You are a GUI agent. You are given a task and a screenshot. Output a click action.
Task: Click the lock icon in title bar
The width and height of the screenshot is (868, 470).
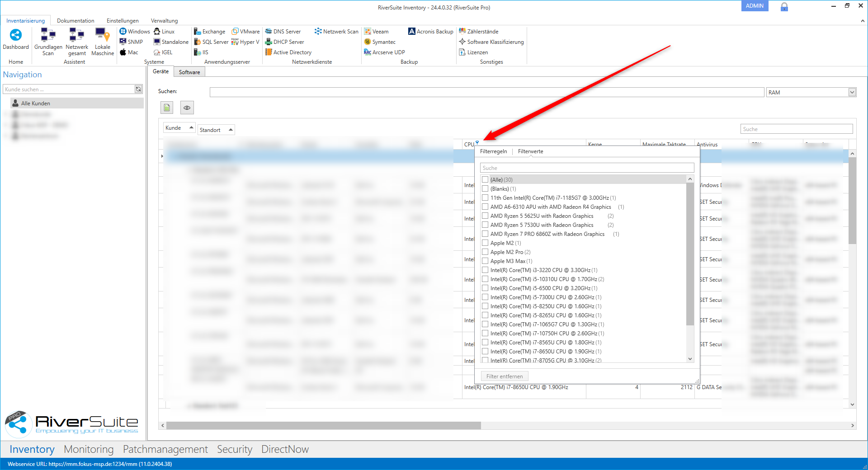pos(784,7)
